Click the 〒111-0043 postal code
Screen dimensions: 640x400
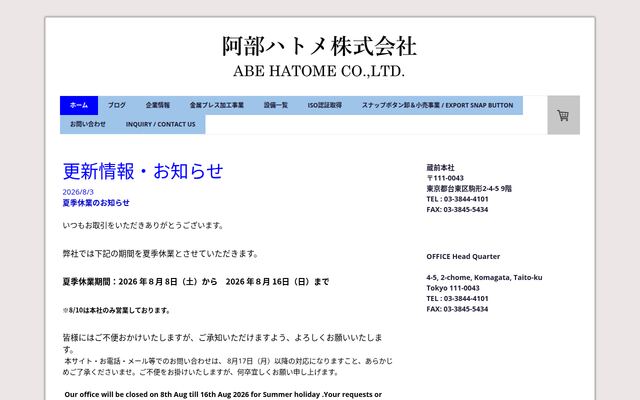click(x=445, y=178)
